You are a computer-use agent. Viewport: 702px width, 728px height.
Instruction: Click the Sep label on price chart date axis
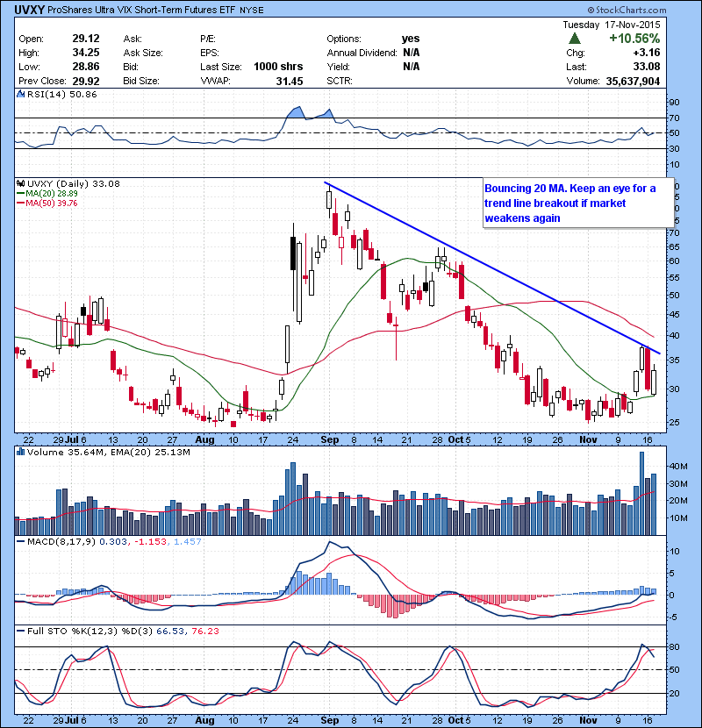[329, 439]
